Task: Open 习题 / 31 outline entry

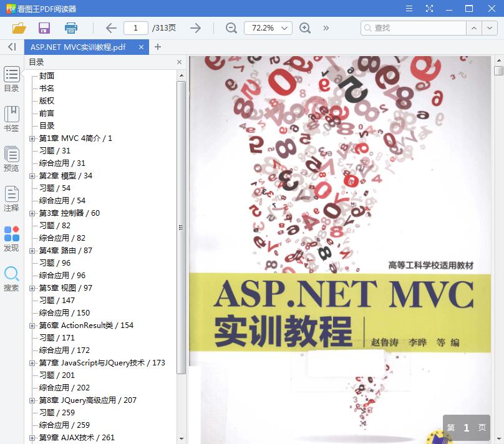Action: coord(55,151)
